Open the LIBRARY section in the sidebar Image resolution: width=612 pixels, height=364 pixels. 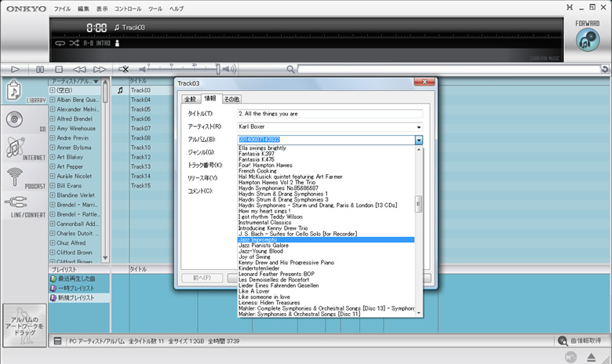click(24, 91)
